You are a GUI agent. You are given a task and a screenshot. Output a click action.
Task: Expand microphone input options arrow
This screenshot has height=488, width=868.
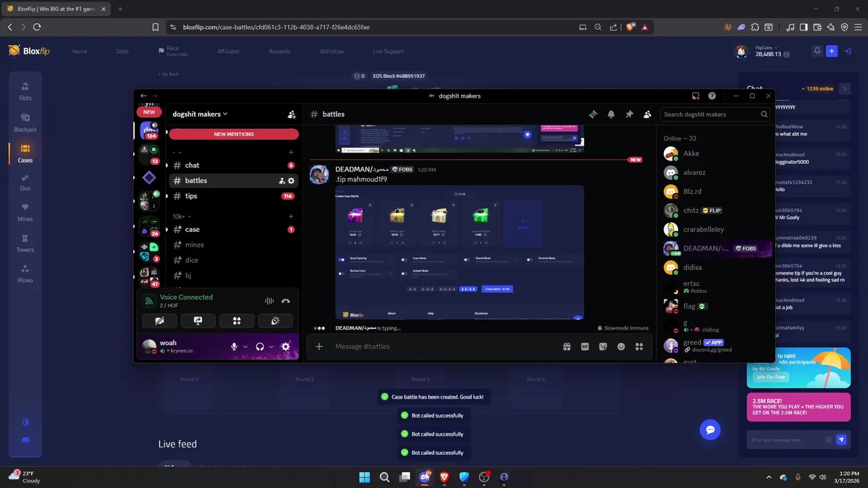click(245, 346)
